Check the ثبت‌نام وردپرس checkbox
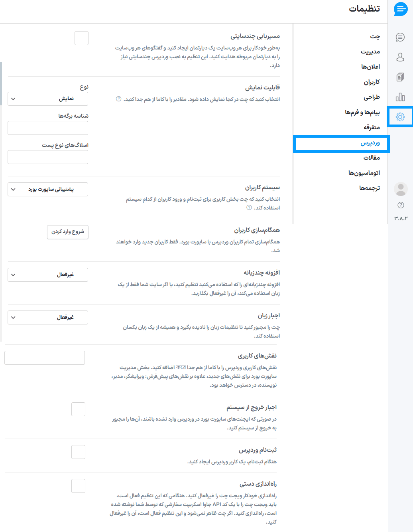 [x=78, y=452]
